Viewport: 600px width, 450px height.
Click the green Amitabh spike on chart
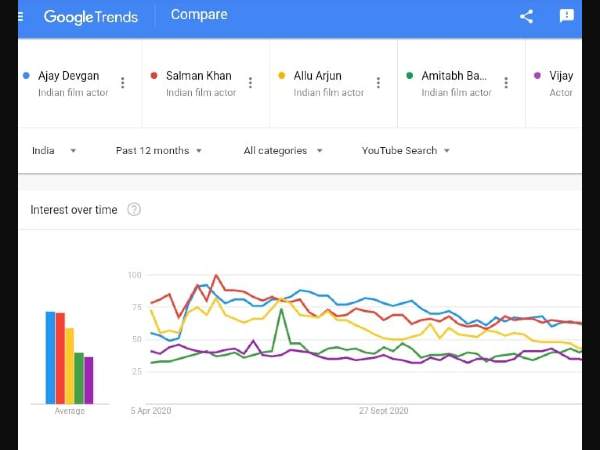(281, 311)
